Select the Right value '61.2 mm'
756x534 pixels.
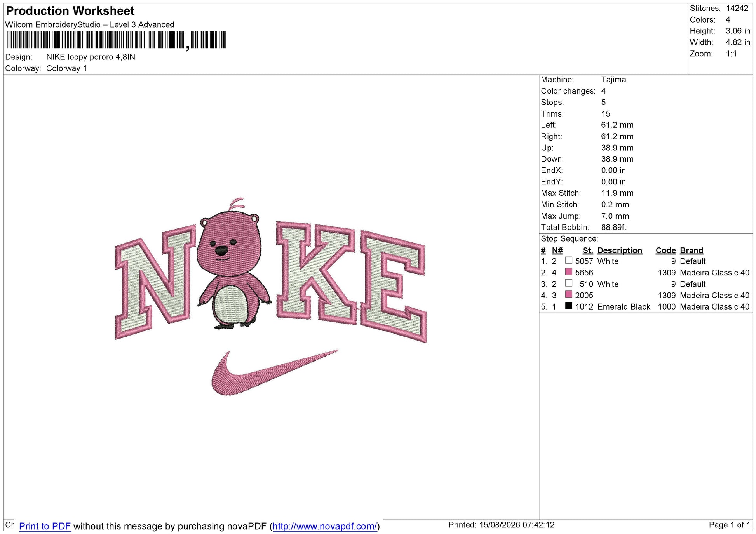[x=617, y=136]
